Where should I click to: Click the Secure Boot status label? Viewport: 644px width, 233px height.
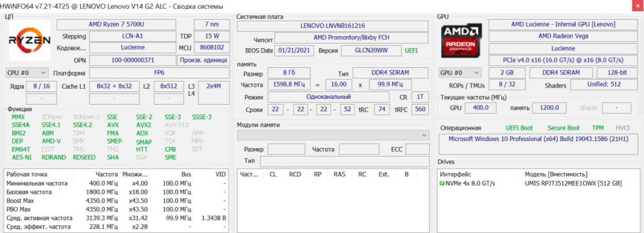tap(563, 128)
